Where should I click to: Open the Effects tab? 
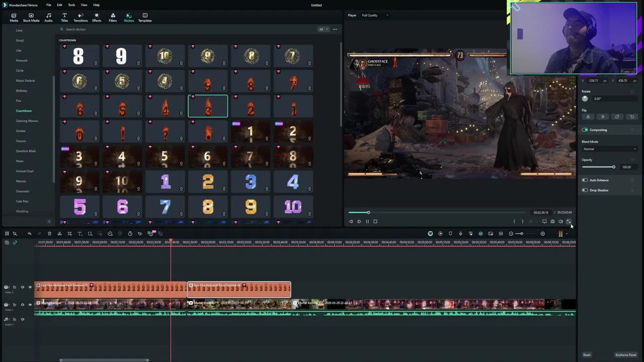pos(97,18)
